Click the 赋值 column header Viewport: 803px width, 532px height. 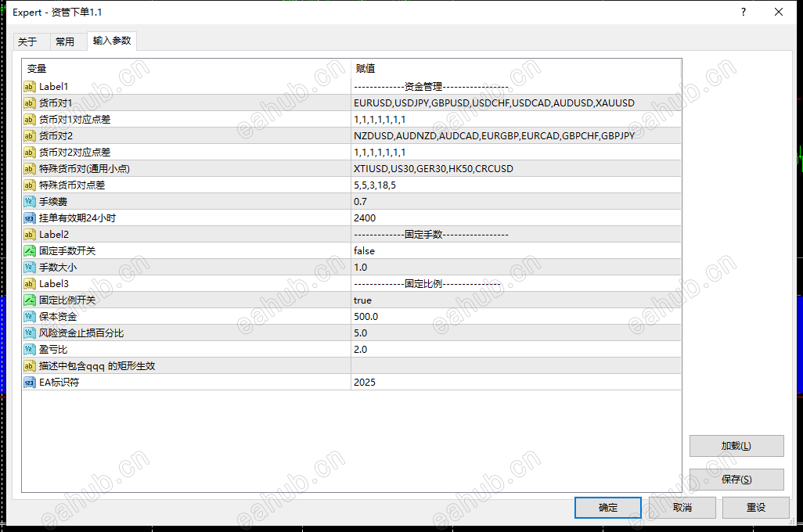click(x=517, y=68)
